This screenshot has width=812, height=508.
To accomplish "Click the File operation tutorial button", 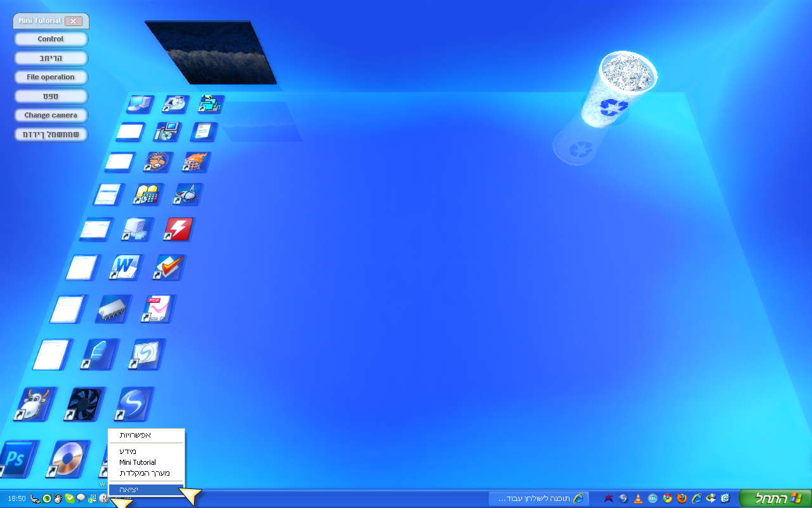I will [x=51, y=77].
